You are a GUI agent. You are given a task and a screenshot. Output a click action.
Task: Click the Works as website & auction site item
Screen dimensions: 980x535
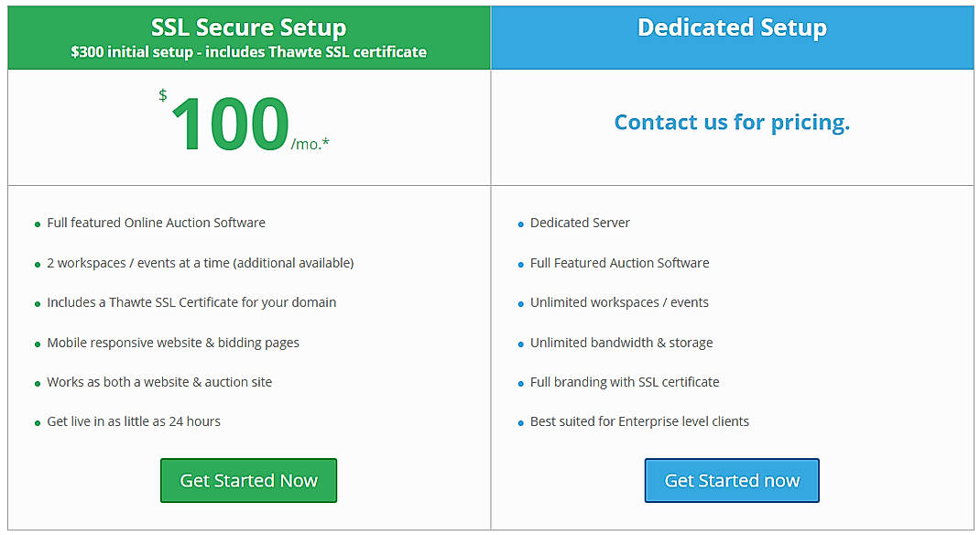point(159,382)
